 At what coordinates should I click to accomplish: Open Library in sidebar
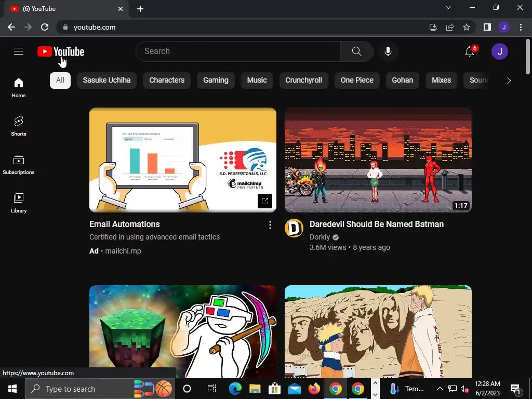[x=19, y=203]
